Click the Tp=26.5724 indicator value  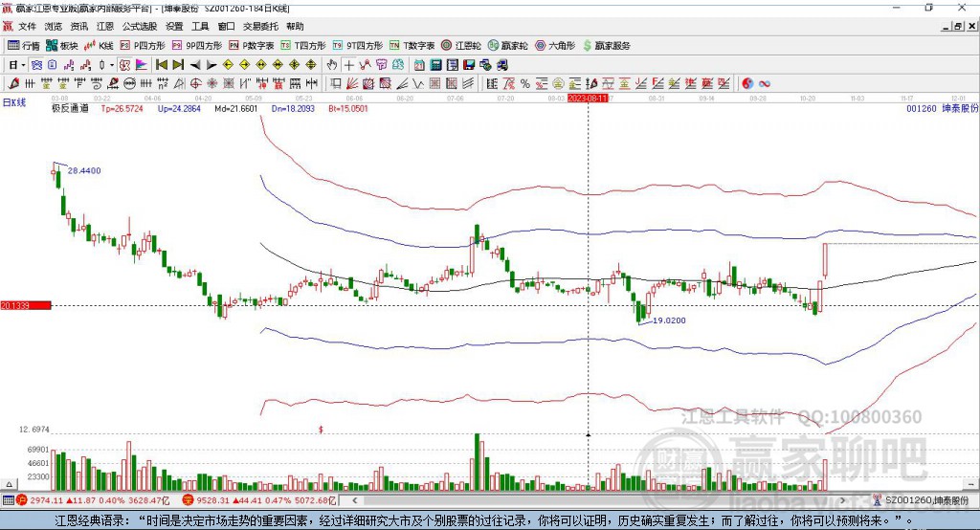coord(122,108)
